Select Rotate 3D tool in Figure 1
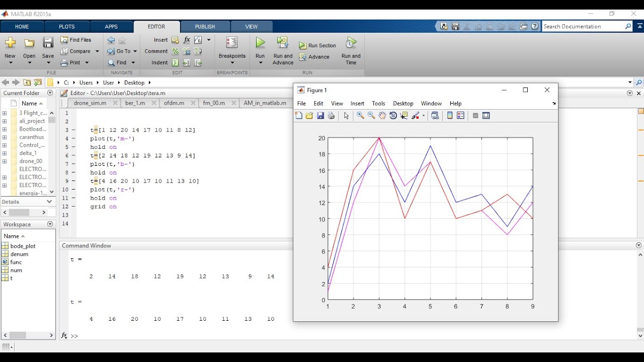This screenshot has height=362, width=644. click(393, 116)
